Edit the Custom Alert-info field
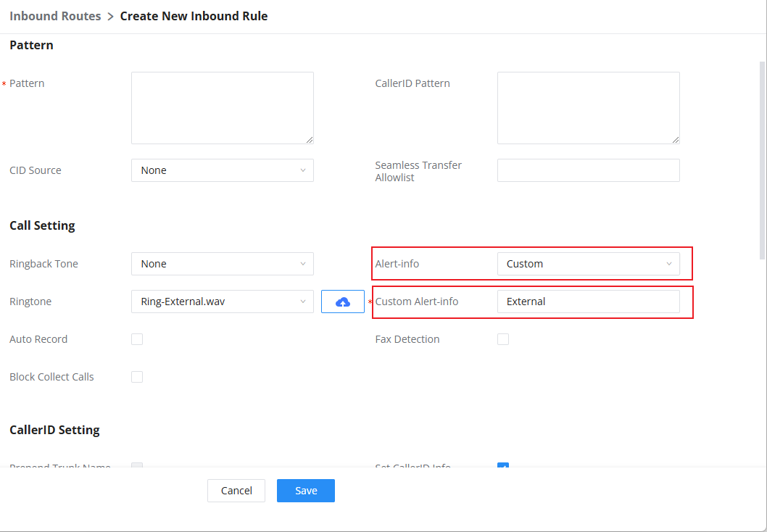Viewport: 767px width, 532px height. pyautogui.click(x=589, y=302)
